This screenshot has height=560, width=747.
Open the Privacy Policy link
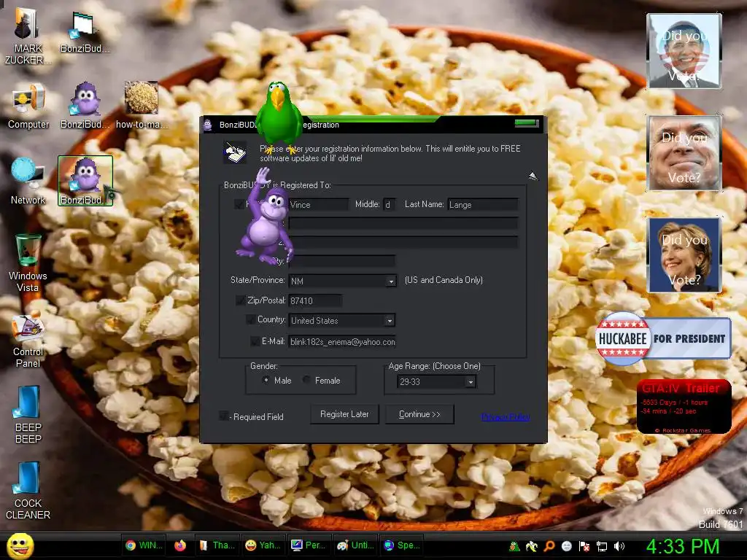point(506,417)
